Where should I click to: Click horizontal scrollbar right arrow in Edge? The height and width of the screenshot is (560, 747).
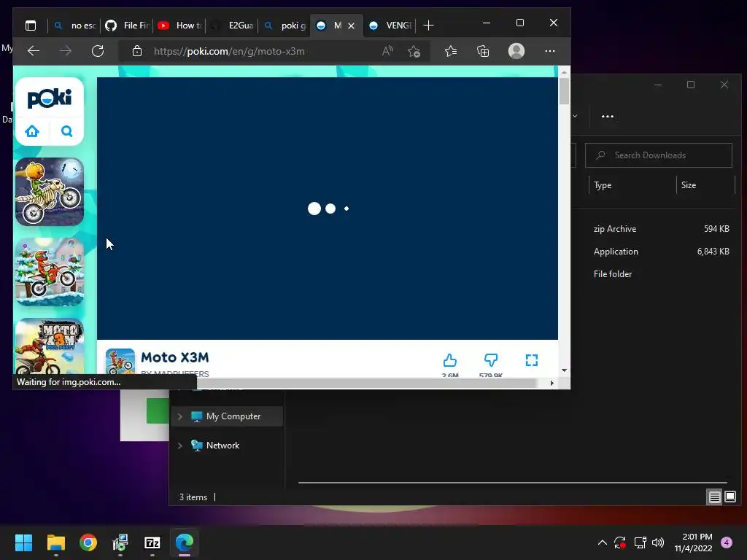(552, 383)
